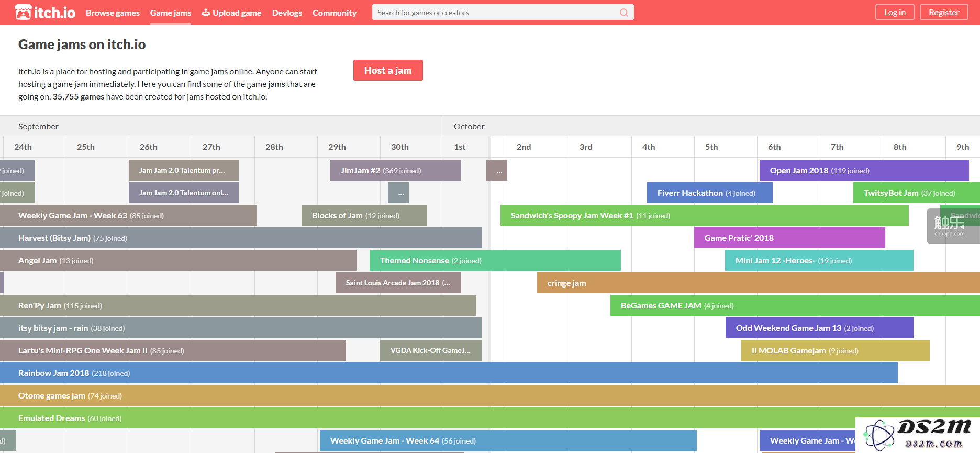The width and height of the screenshot is (980, 453).
Task: Click collapsed jam bar under 30th column
Action: pyautogui.click(x=398, y=193)
